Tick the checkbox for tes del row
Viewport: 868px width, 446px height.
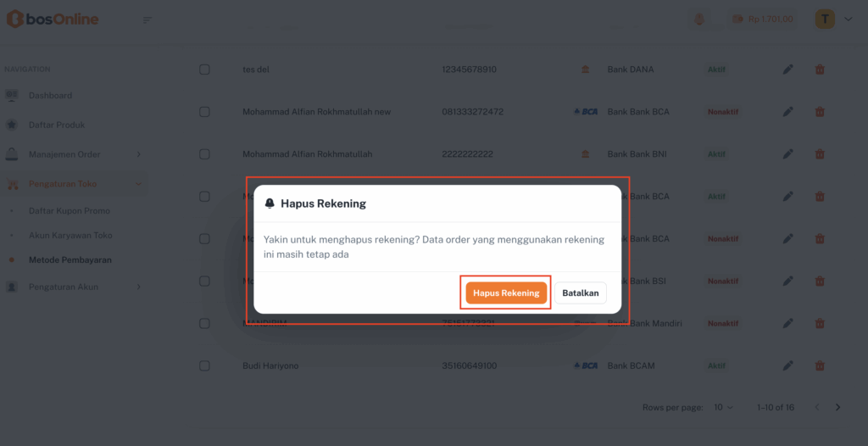point(204,70)
